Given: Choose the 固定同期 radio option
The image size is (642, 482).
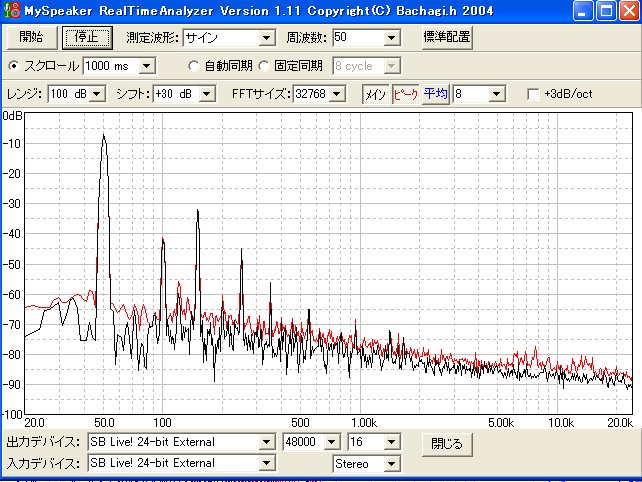Looking at the screenshot, I should click(x=265, y=66).
